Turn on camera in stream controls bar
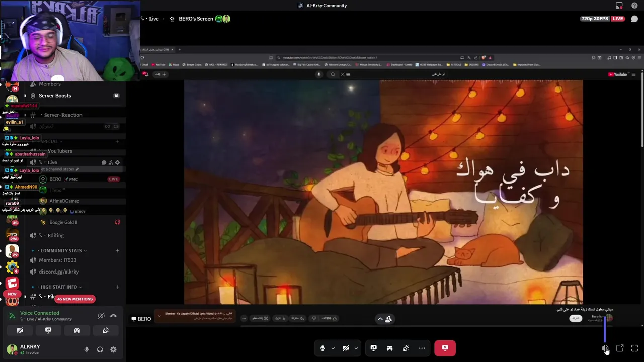Image resolution: width=644 pixels, height=362 pixels. [346, 348]
